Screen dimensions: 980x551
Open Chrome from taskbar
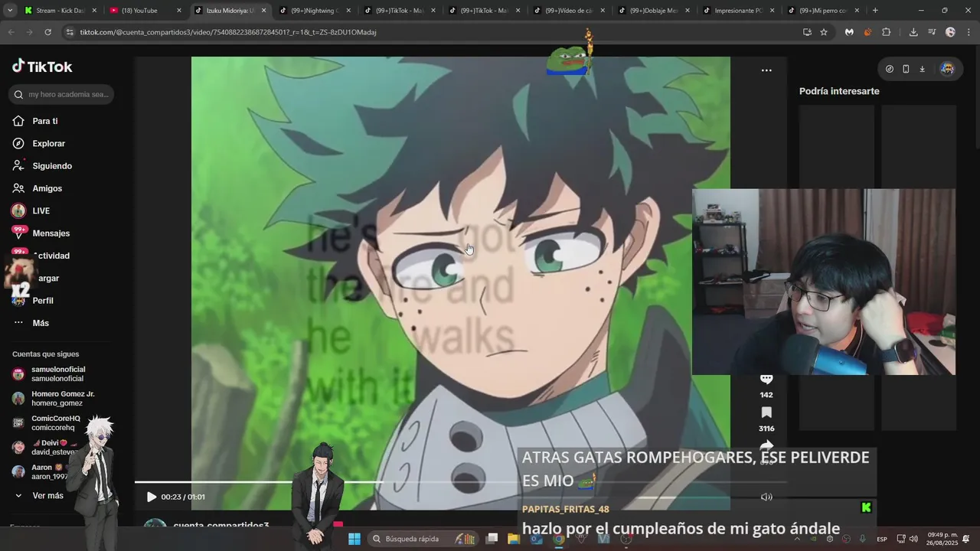coord(559,539)
